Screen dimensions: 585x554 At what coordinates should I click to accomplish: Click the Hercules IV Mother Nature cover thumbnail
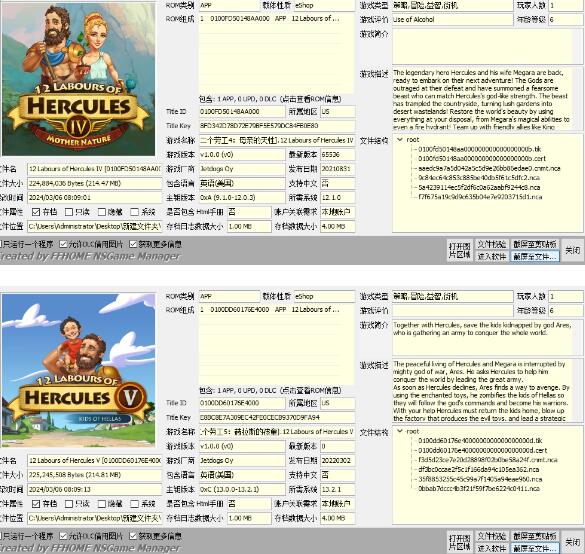(78, 78)
